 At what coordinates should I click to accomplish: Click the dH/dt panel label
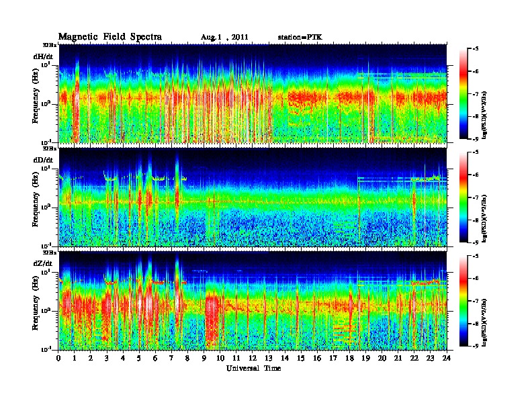point(43,56)
